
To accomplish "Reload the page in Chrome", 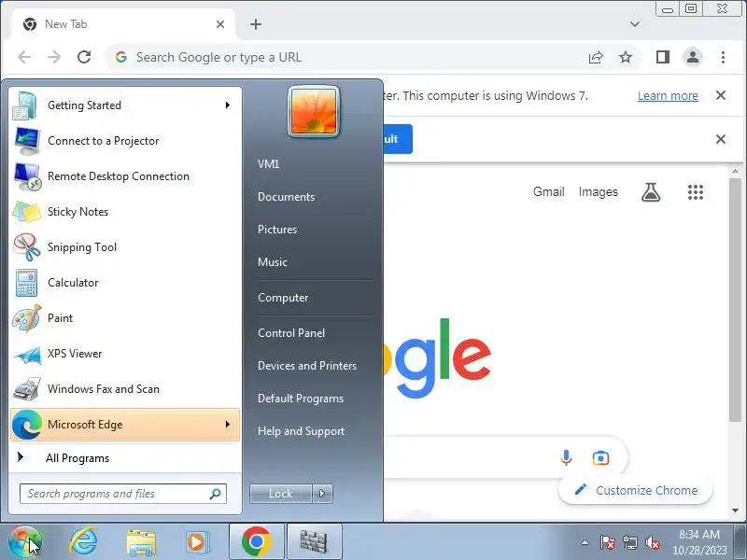I will (x=84, y=57).
